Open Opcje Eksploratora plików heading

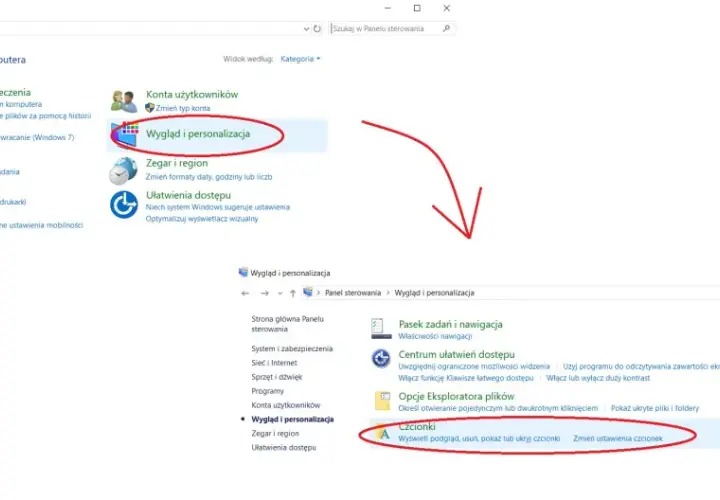(456, 396)
